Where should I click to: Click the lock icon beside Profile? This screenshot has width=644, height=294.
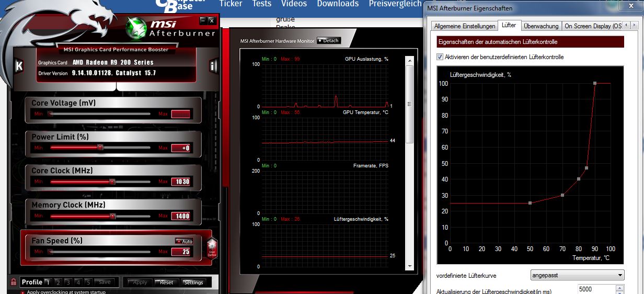coord(14,282)
